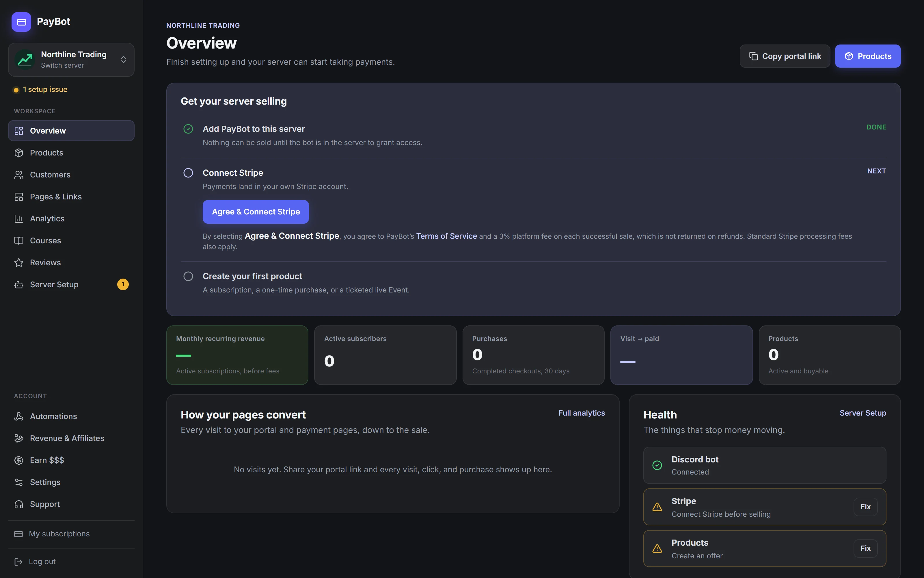Screen dimensions: 924x578
Task: Click the Reviews star icon
Action: (19, 263)
